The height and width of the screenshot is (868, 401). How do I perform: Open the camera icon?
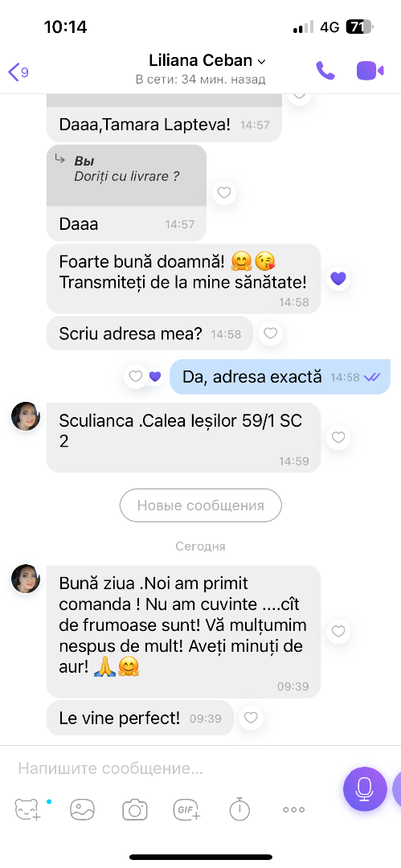click(x=134, y=809)
